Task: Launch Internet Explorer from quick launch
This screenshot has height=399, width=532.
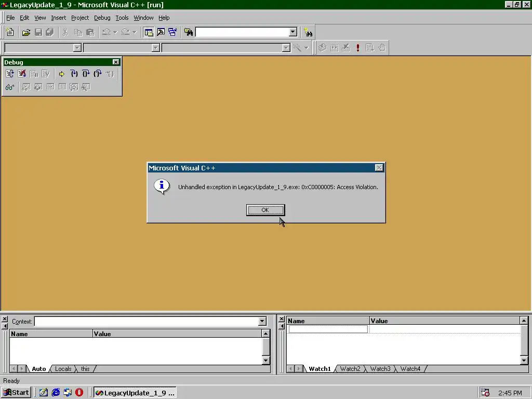Action: tap(56, 393)
